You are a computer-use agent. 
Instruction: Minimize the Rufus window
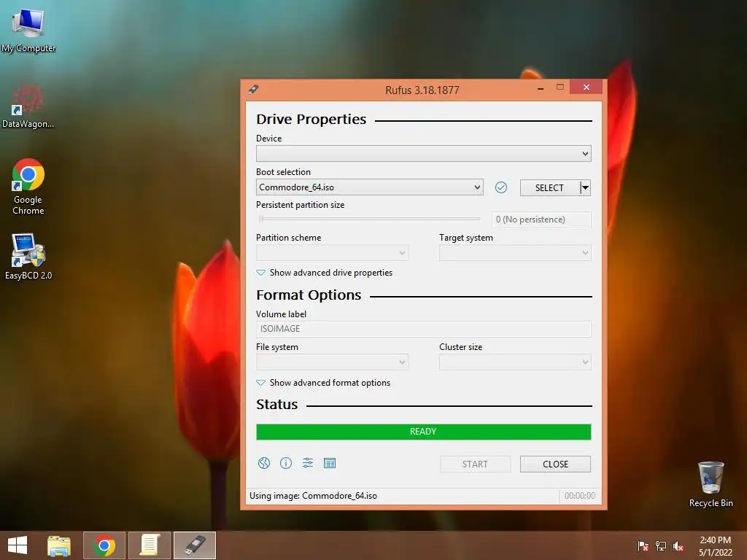tap(541, 88)
